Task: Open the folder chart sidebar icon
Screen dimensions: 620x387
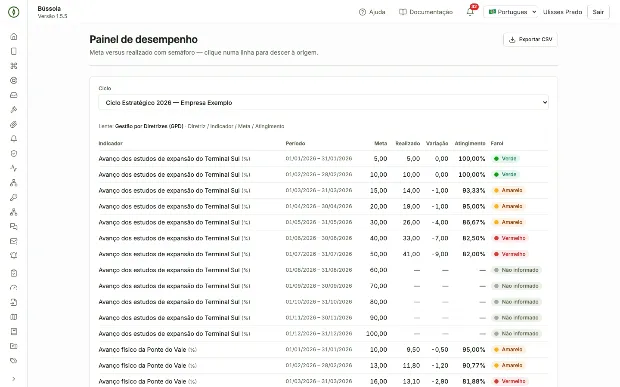Action: click(13, 346)
